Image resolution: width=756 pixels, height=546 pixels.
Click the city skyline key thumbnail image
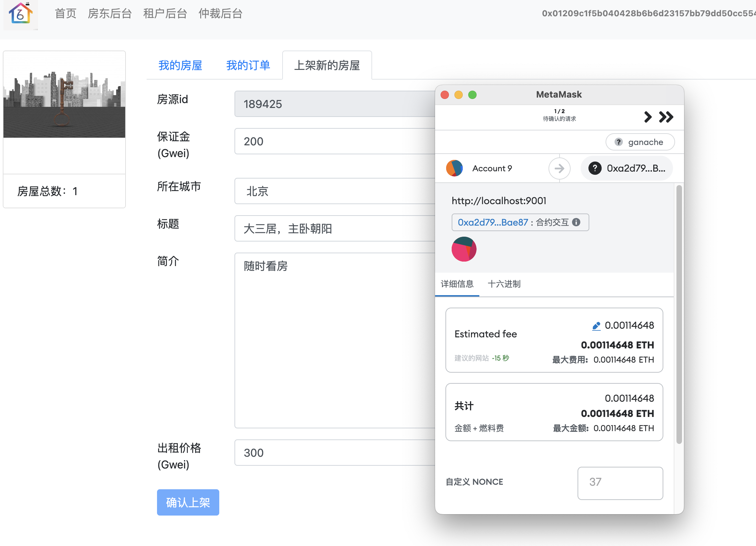pos(64,94)
